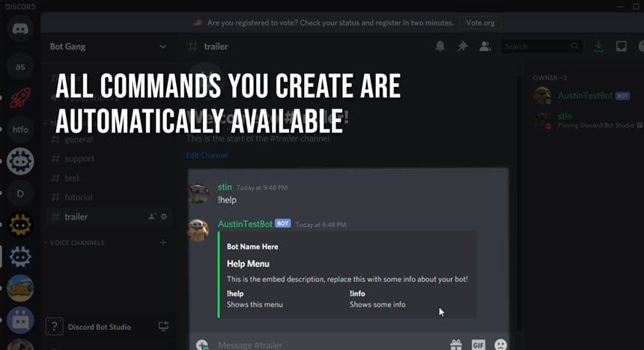Open the yellow robot-face server

pos(20,225)
